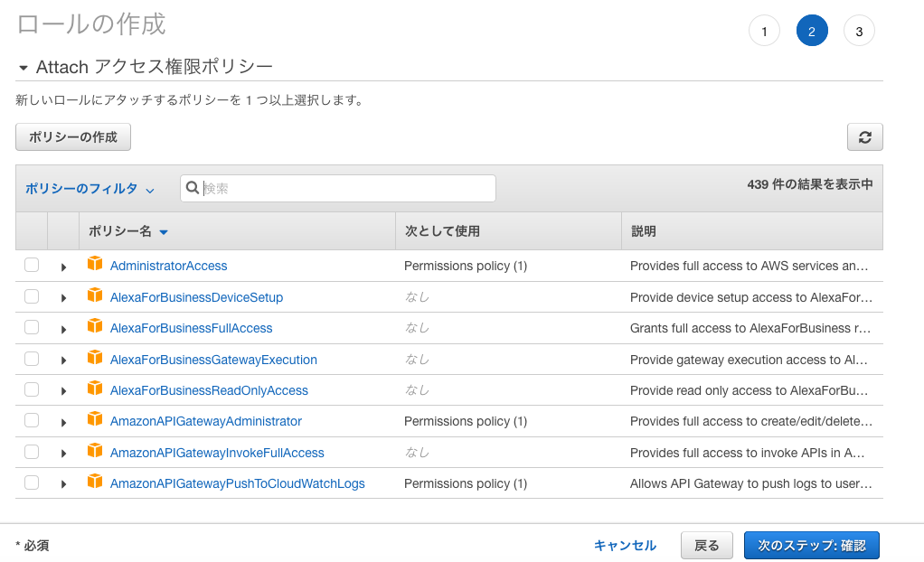This screenshot has width=924, height=562.
Task: Click the search magnifier icon
Action: 193,188
